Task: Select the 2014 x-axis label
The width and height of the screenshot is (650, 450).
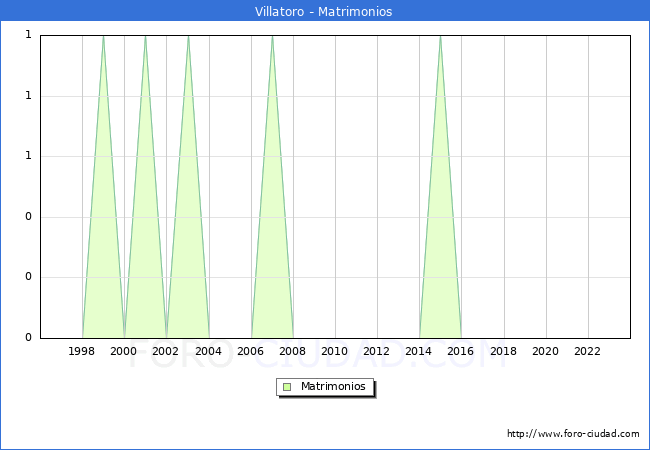Action: click(419, 351)
